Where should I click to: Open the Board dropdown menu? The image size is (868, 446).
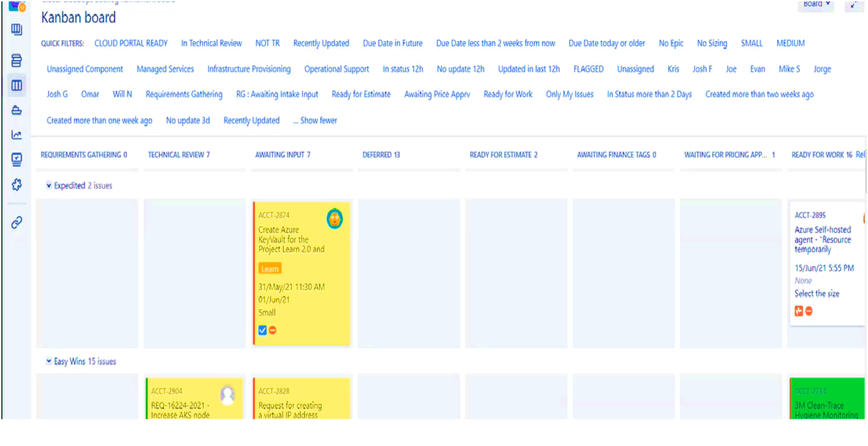click(x=816, y=4)
